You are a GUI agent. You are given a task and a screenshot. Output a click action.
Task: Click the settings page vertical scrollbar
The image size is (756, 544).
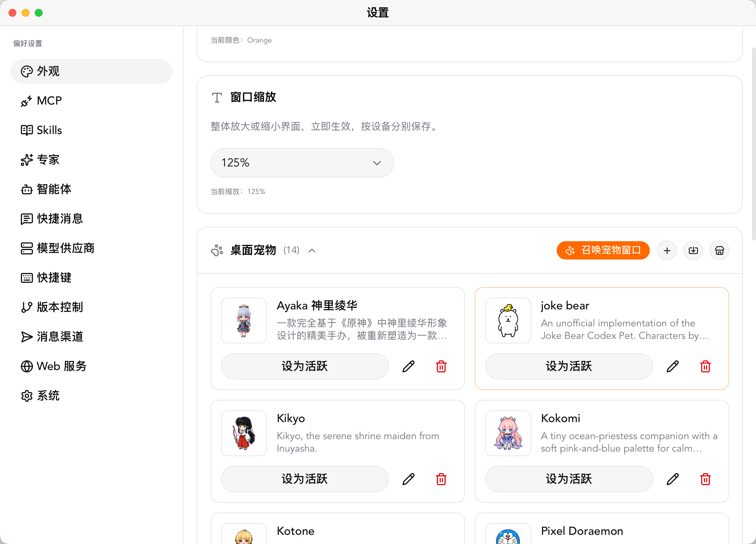753,144
